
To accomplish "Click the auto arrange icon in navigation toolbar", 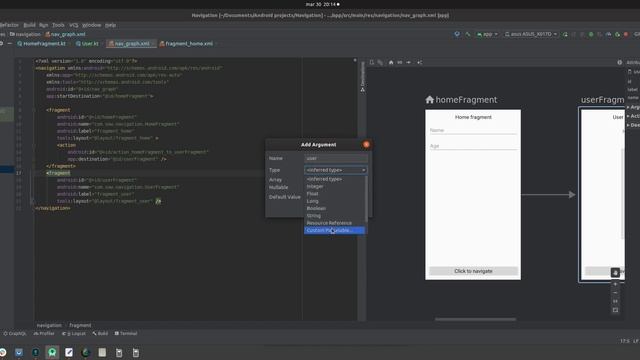I will 420,62.
